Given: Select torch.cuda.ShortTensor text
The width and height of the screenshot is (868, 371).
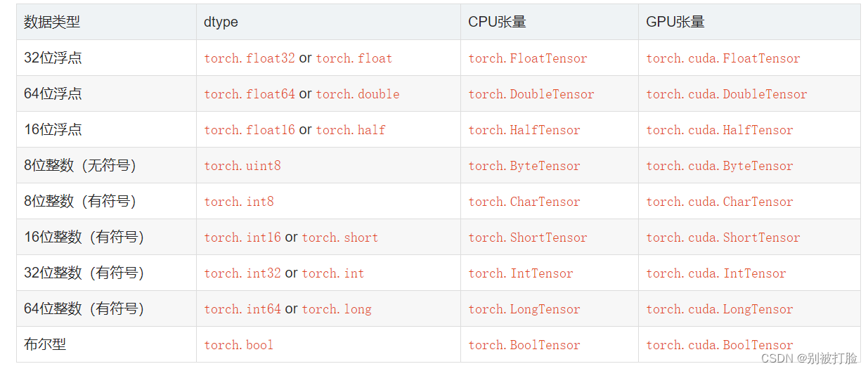Looking at the screenshot, I should click(723, 237).
